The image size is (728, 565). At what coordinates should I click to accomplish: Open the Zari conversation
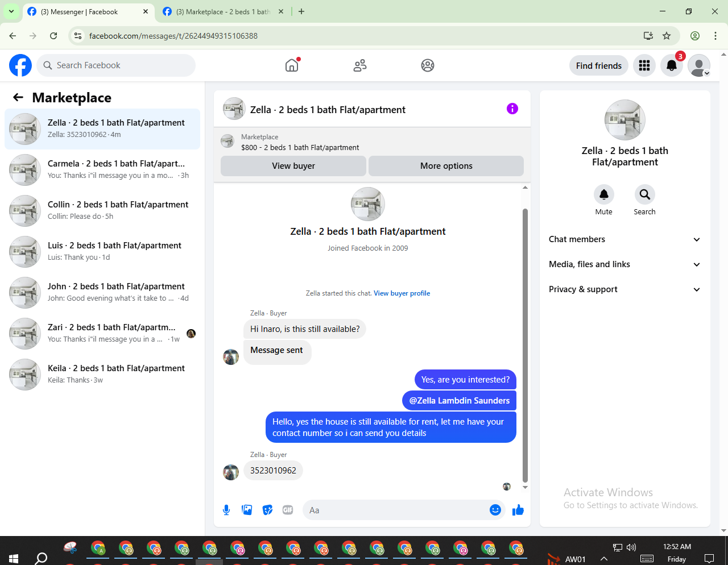pos(102,334)
